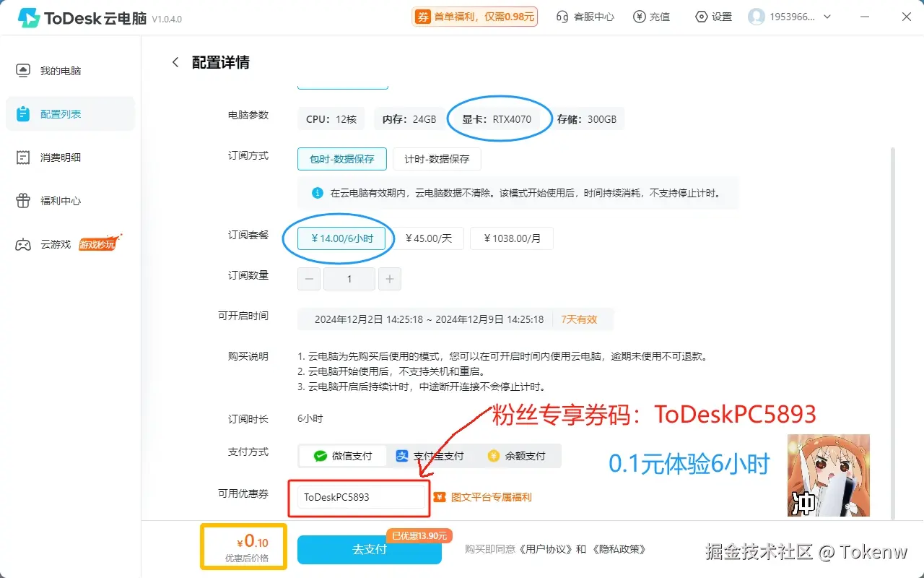The height and width of the screenshot is (578, 924).
Task: Click the 充值 yuan icon
Action: (639, 17)
